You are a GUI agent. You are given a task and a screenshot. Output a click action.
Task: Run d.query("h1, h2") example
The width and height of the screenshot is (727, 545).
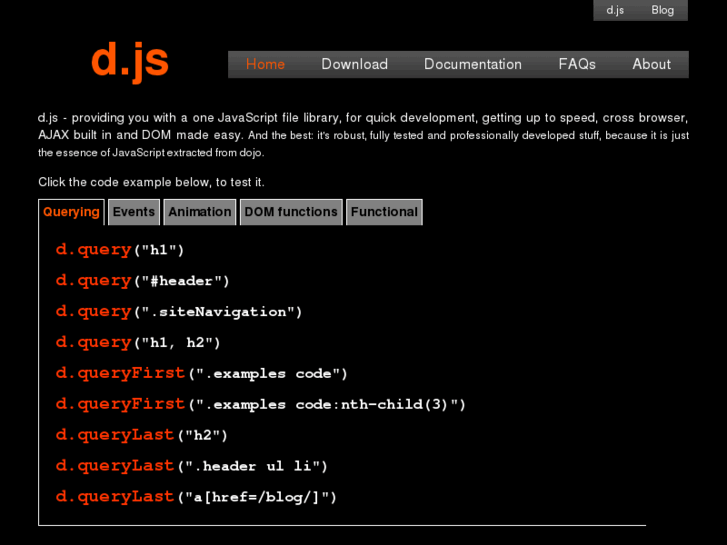138,342
